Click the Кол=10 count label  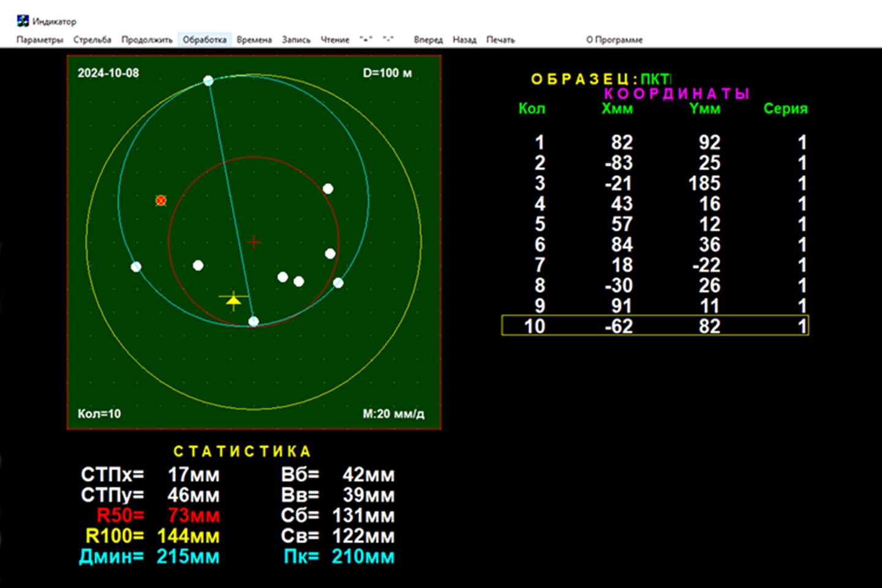coord(99,413)
